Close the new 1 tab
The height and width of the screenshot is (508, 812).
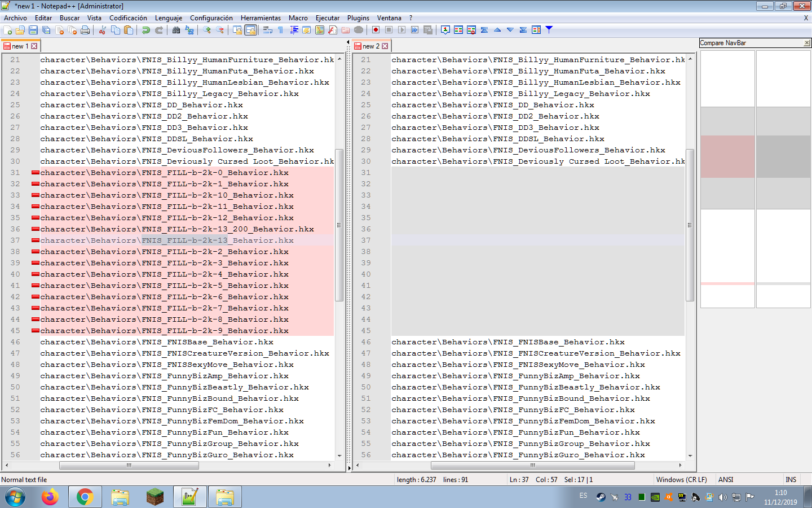click(34, 46)
